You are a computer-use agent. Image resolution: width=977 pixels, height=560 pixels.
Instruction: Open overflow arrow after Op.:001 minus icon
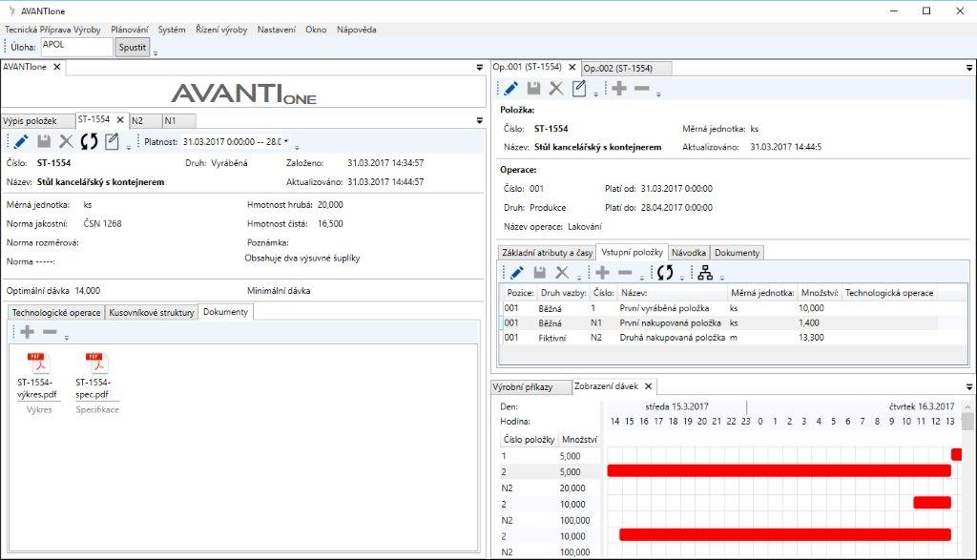pyautogui.click(x=658, y=94)
